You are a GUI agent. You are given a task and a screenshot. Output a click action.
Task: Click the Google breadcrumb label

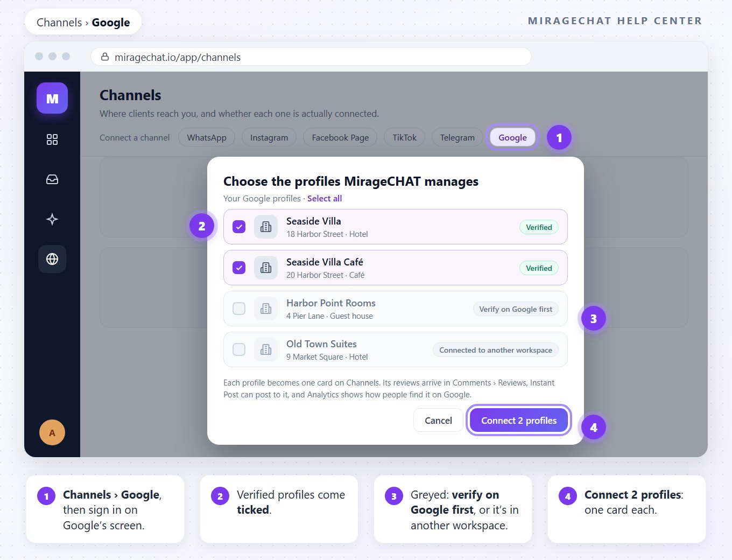click(111, 22)
